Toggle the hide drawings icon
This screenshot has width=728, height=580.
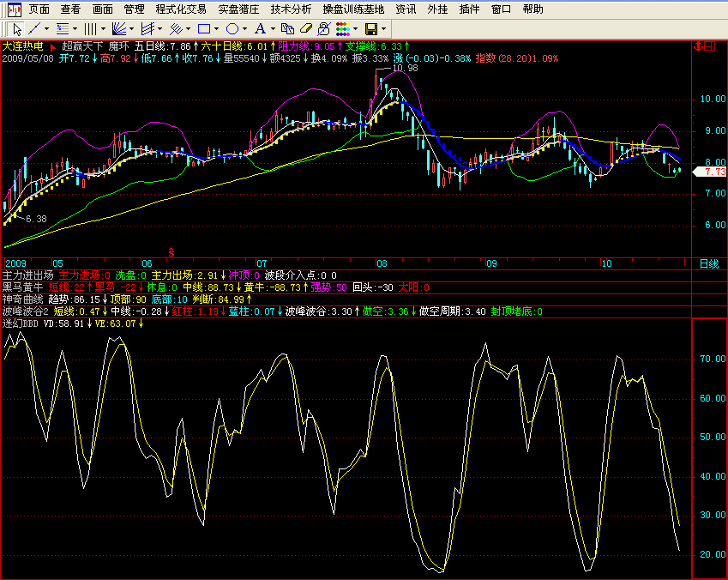coord(324,28)
